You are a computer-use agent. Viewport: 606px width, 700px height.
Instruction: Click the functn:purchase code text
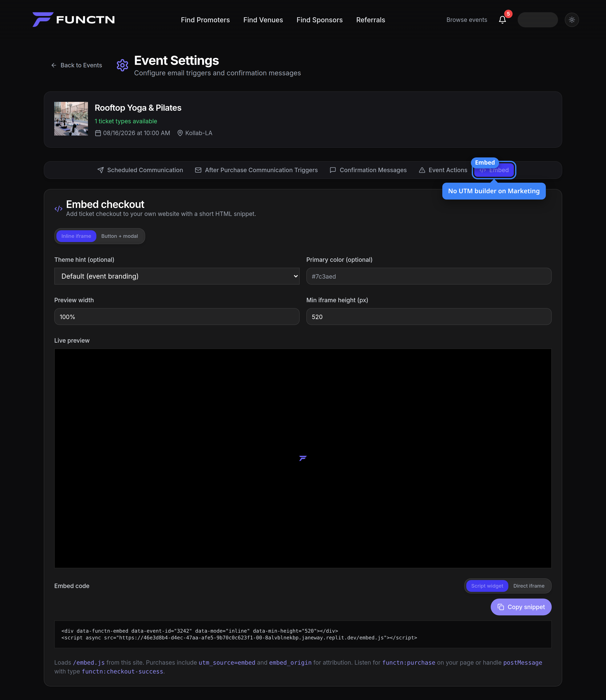409,663
